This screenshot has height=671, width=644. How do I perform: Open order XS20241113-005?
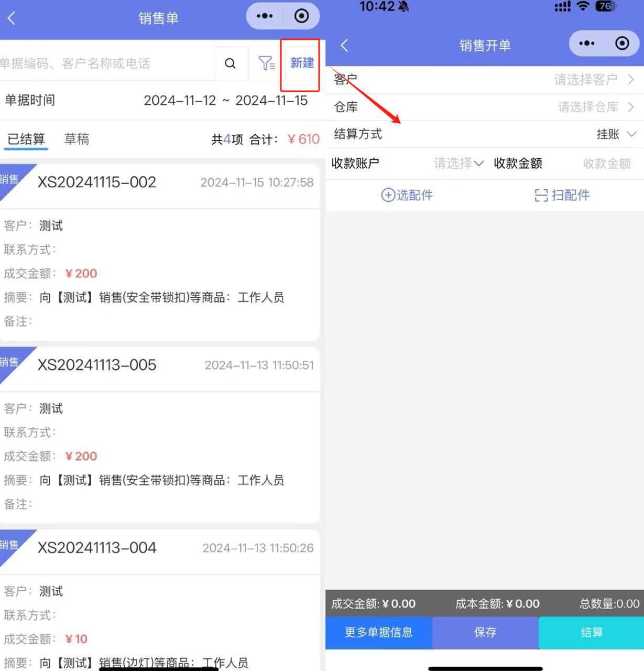click(x=97, y=365)
